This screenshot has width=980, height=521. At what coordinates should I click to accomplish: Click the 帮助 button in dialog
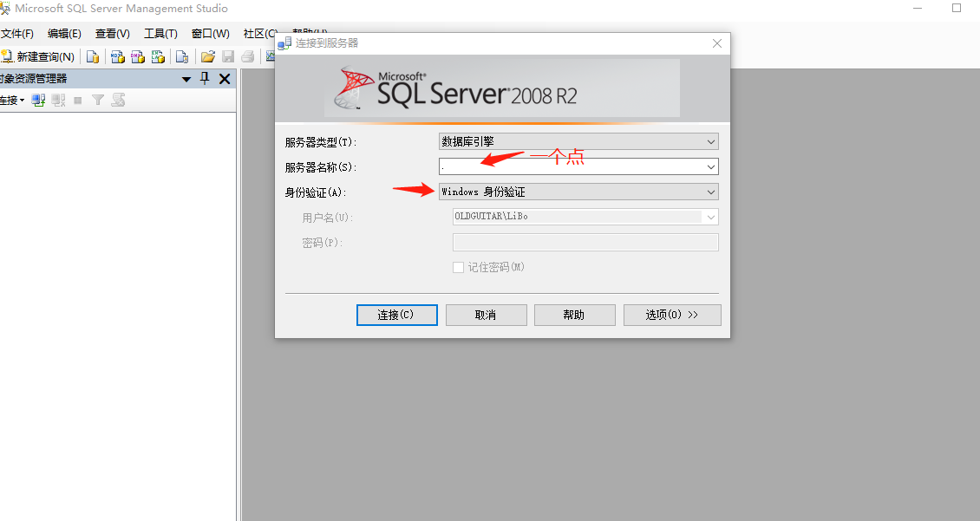tap(575, 315)
